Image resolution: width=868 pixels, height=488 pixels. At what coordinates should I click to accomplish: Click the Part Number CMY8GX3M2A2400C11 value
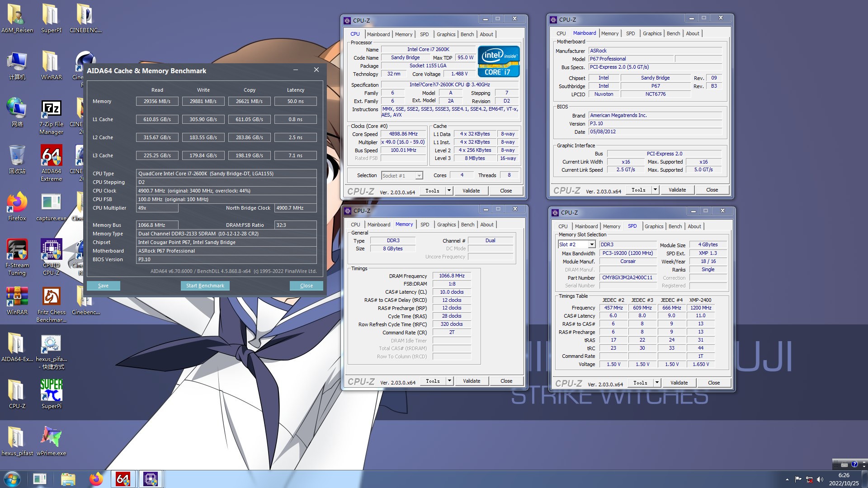click(x=627, y=277)
